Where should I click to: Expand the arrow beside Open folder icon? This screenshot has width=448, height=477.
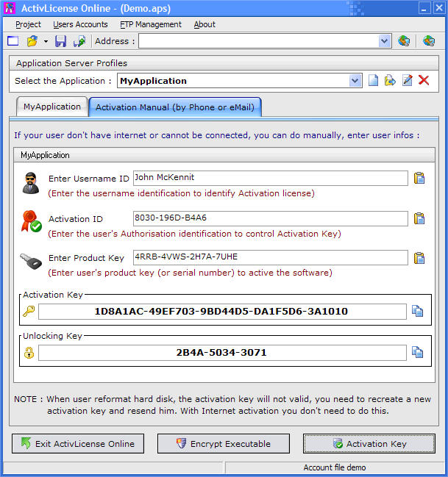[46, 41]
